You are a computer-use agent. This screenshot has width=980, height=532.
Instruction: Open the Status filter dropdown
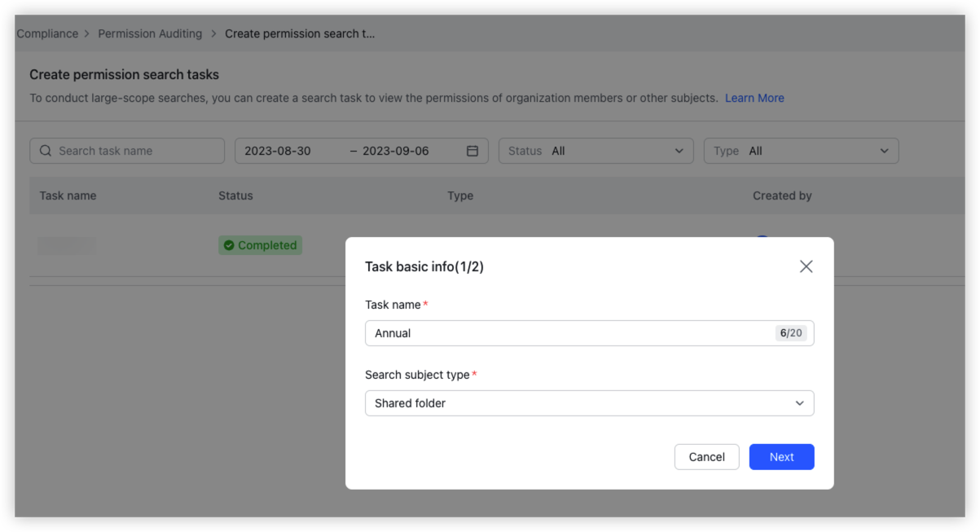click(x=595, y=150)
